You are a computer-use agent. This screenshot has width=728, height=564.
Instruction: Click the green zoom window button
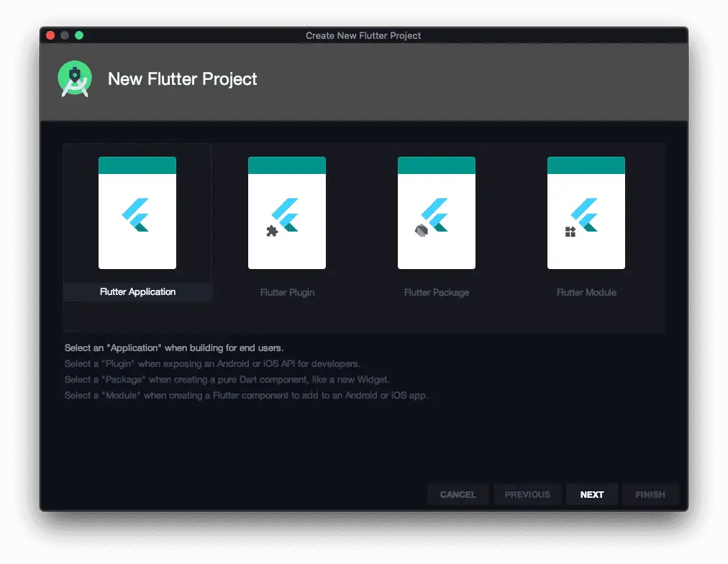pyautogui.click(x=79, y=35)
